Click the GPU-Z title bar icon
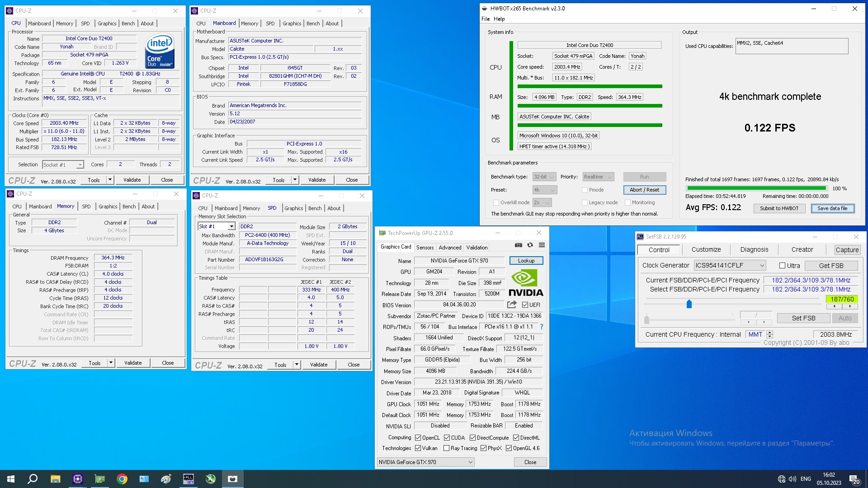This screenshot has width=868, height=488. coord(382,233)
